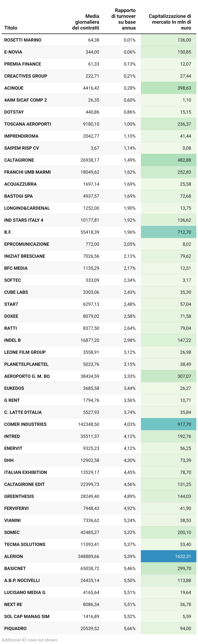Click the Media giornaliera dei contratti header
This screenshot has width=198, height=644.
86,22
